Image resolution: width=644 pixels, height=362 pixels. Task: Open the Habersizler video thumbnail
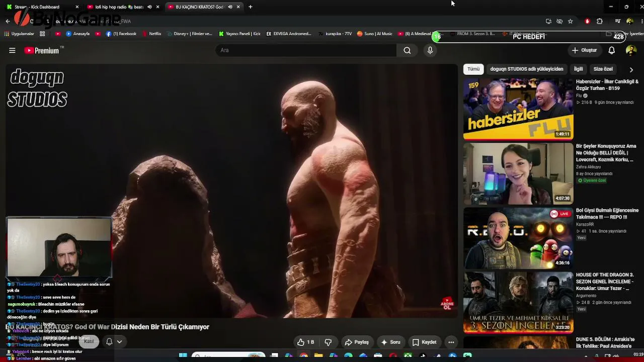coord(518,109)
